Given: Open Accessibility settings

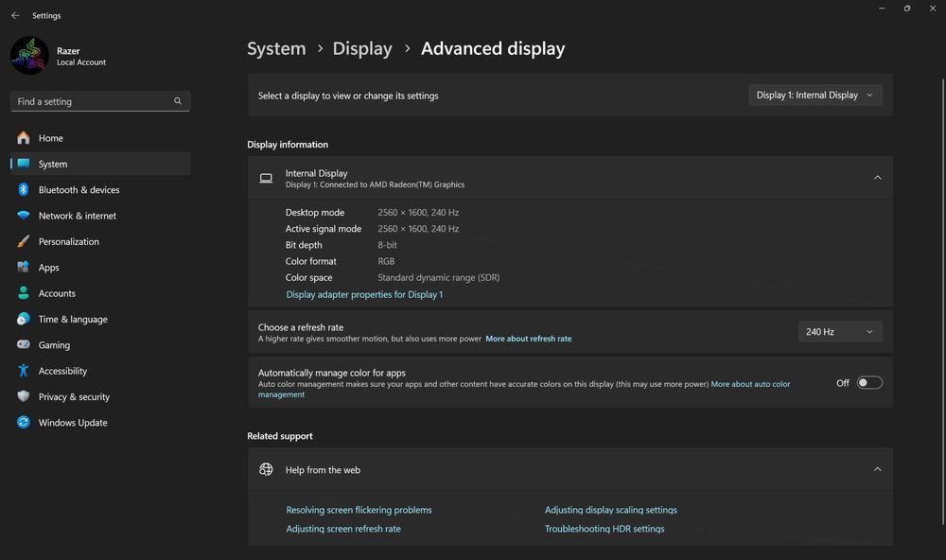Looking at the screenshot, I should click(x=100, y=371).
